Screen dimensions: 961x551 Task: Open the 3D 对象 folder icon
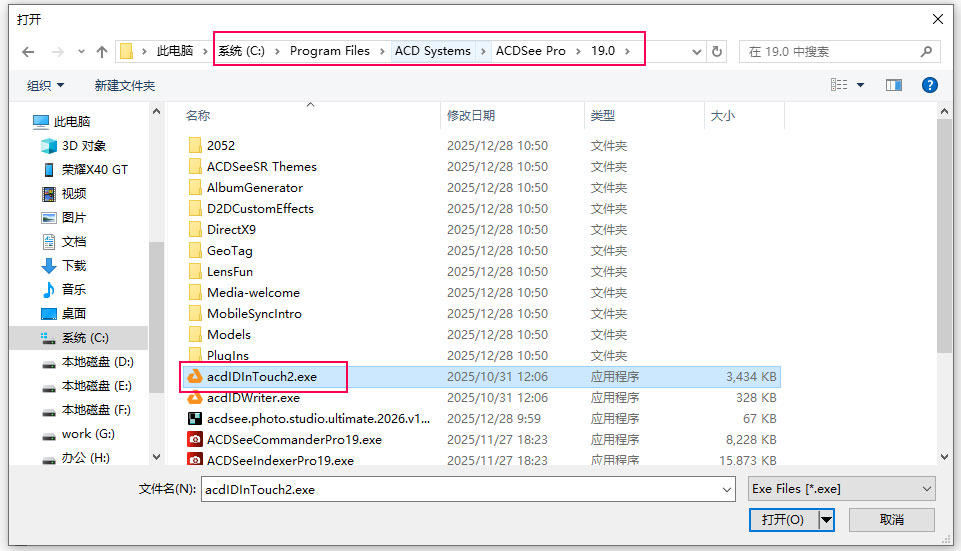click(49, 146)
